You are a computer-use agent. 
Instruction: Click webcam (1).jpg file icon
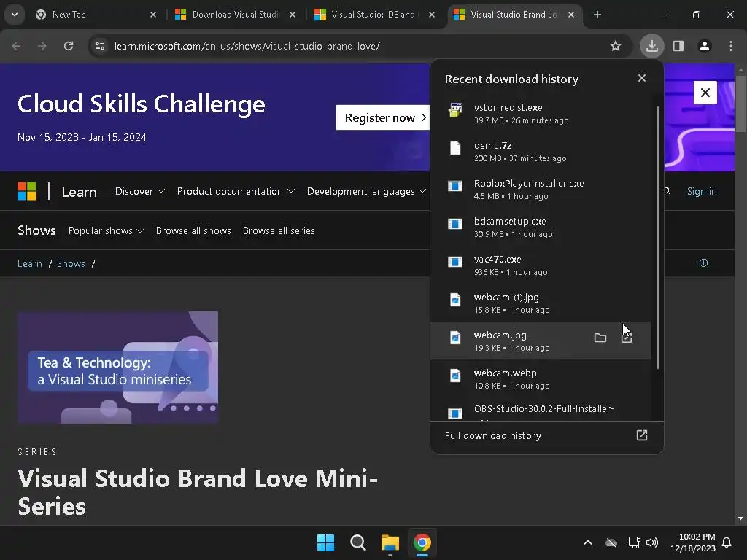(x=455, y=300)
